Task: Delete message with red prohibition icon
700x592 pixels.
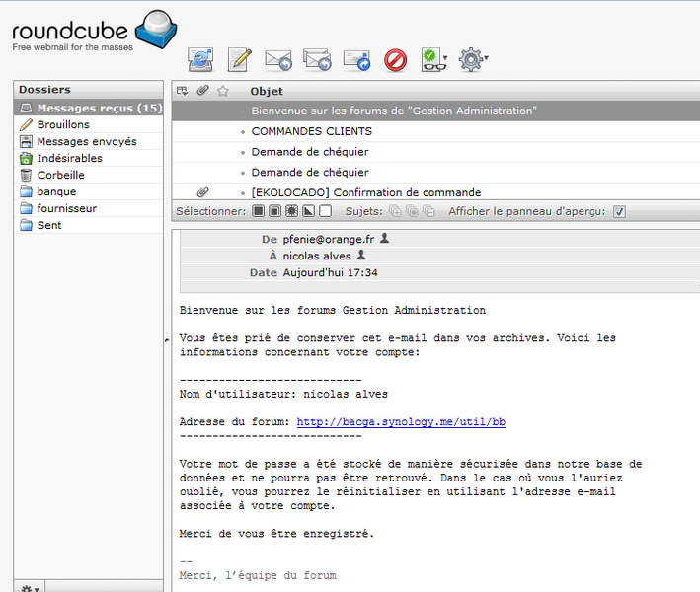Action: coord(396,60)
